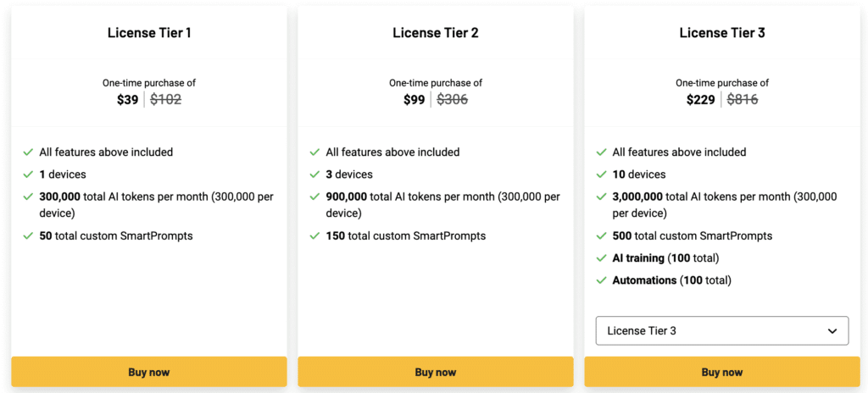The width and height of the screenshot is (868, 393).
Task: Select the License Tier 1 heading
Action: (149, 33)
